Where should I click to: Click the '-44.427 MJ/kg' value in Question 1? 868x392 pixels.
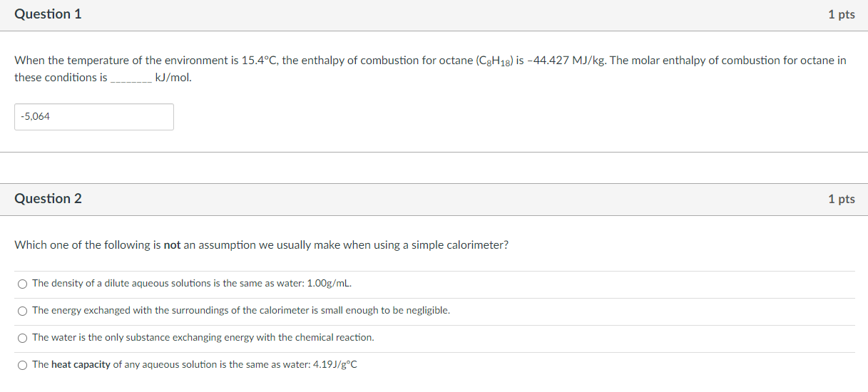pyautogui.click(x=567, y=61)
